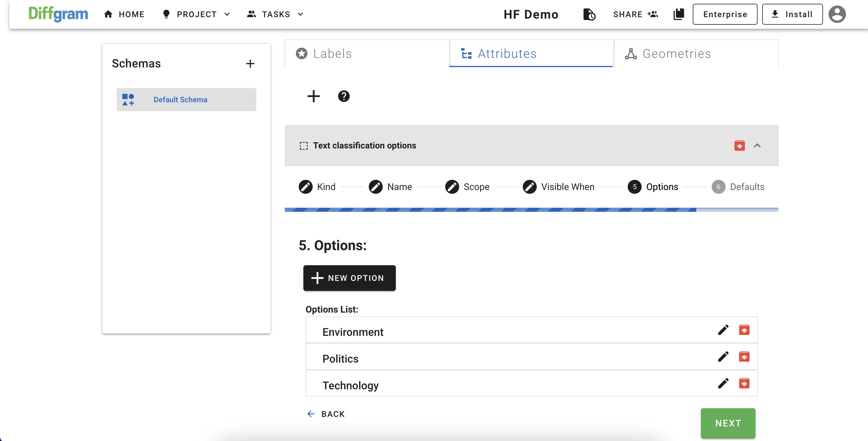
Task: Collapse the Text classification options panel
Action: (x=757, y=146)
